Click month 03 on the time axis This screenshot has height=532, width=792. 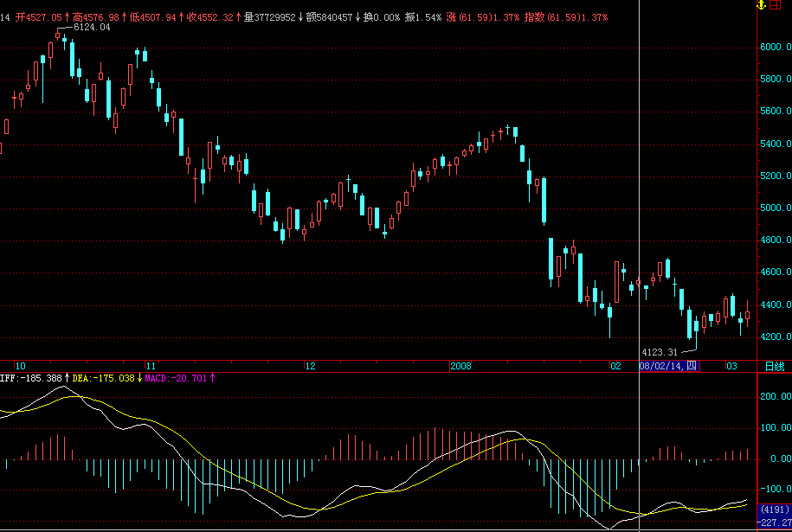point(731,366)
